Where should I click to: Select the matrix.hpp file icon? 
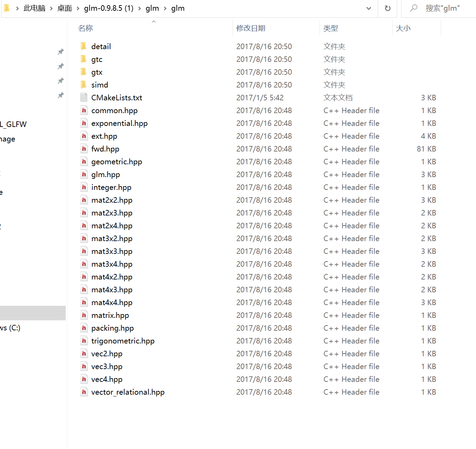point(84,315)
